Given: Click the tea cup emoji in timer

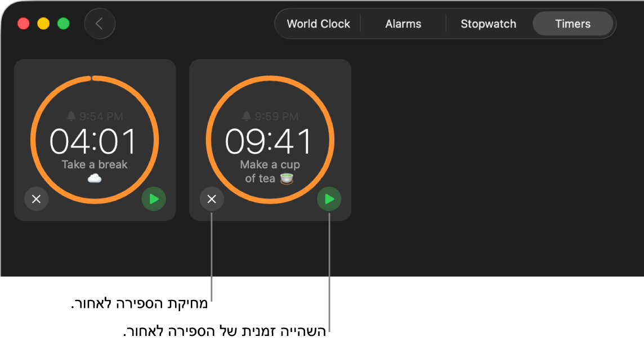Looking at the screenshot, I should 287,178.
